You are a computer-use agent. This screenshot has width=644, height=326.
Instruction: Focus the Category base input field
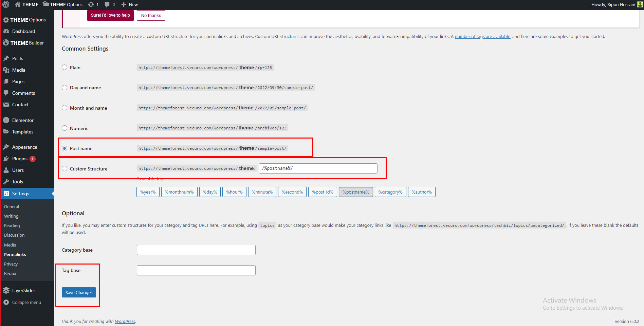pyautogui.click(x=196, y=250)
